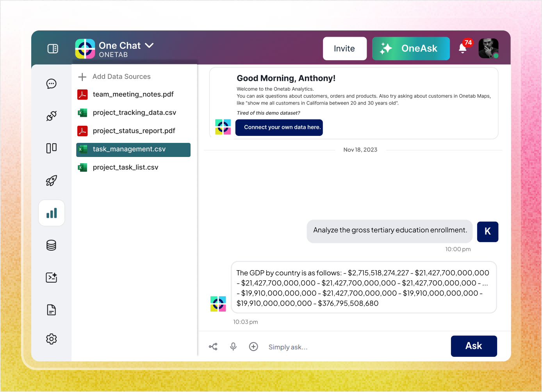Click the K user avatar badge
Image resolution: width=542 pixels, height=392 pixels.
coord(488,232)
